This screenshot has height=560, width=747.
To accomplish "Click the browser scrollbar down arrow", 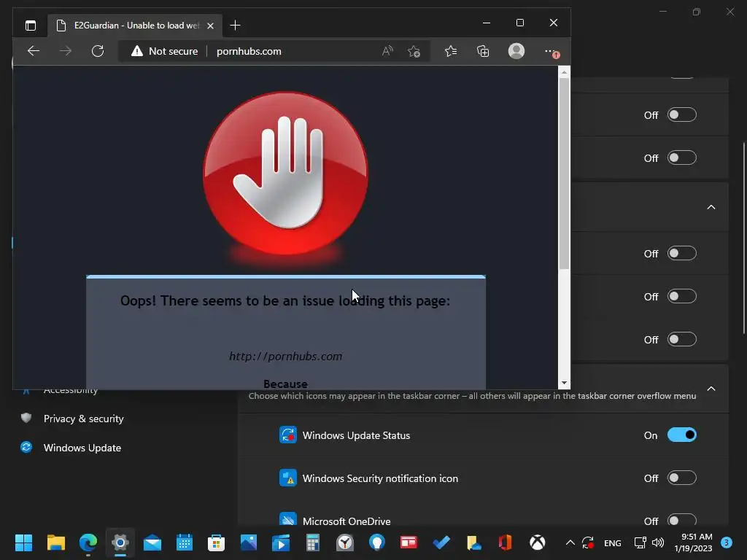I will pyautogui.click(x=564, y=383).
